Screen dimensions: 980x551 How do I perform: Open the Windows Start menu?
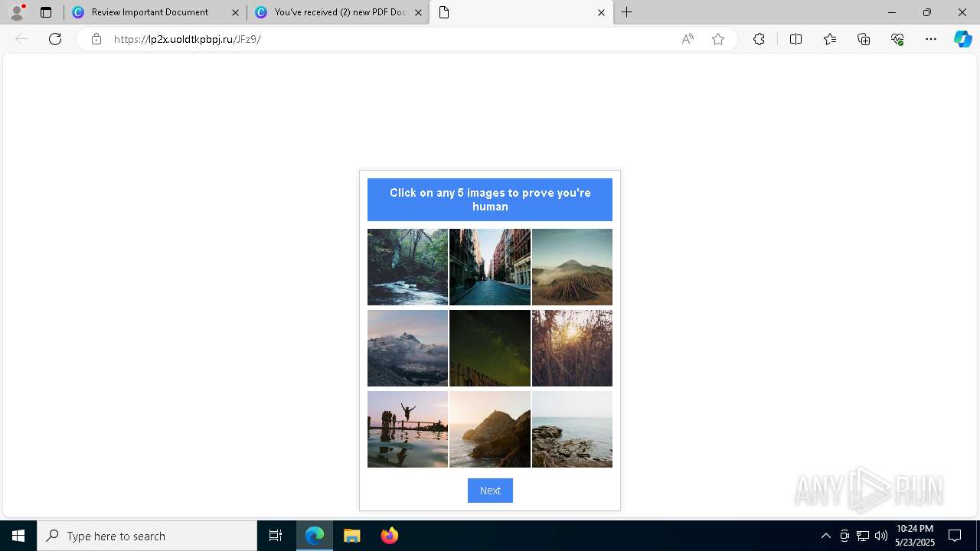click(18, 536)
